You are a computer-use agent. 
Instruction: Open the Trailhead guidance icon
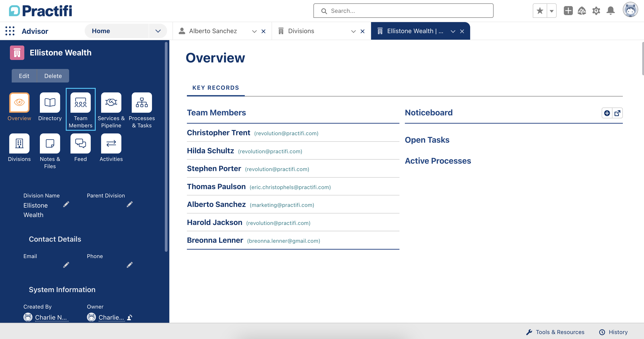[582, 11]
